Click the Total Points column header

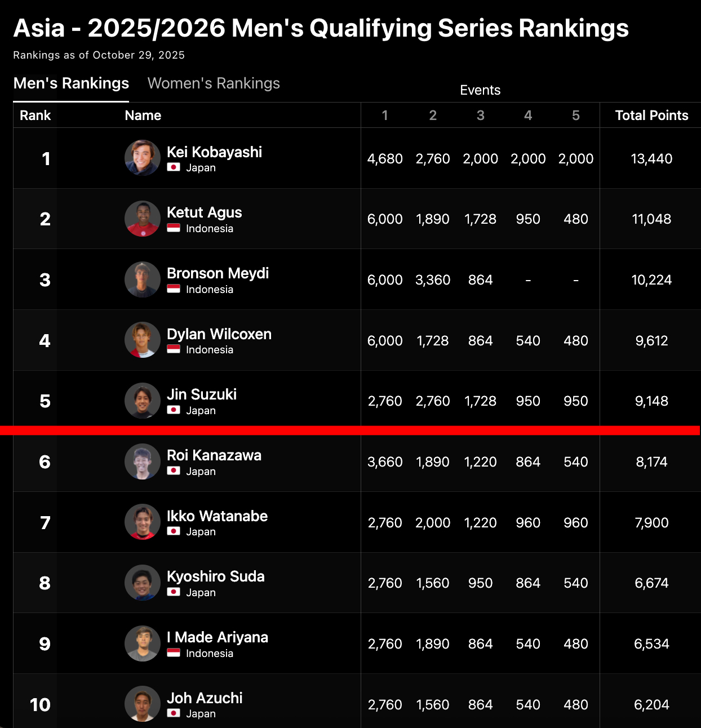click(651, 116)
